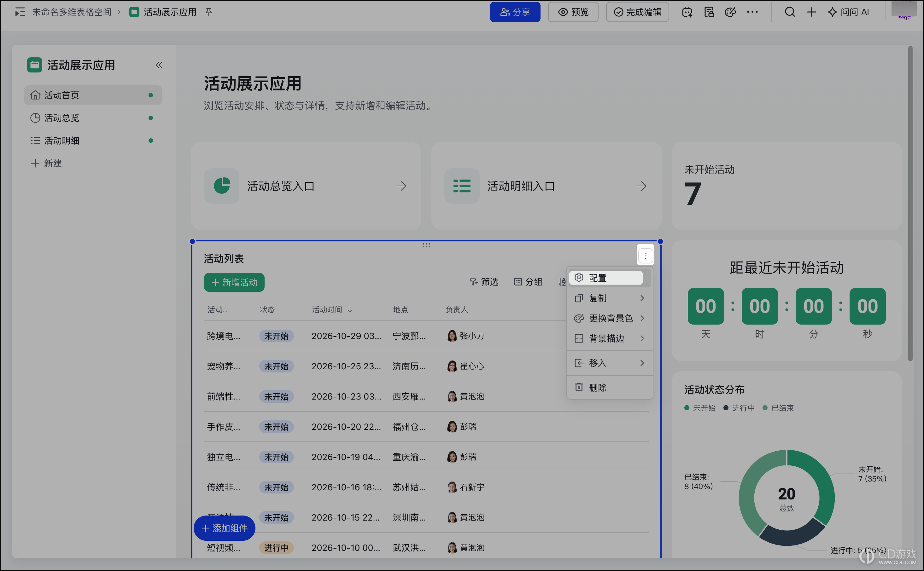This screenshot has height=571, width=924.
Task: Toggle the 进行中 legend in the chart
Action: pos(739,408)
